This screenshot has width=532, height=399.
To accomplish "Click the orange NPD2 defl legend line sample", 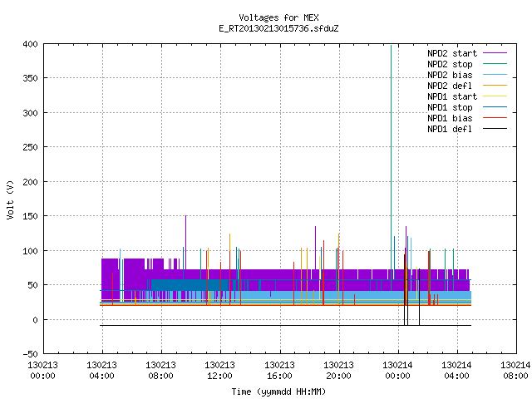I will point(495,86).
